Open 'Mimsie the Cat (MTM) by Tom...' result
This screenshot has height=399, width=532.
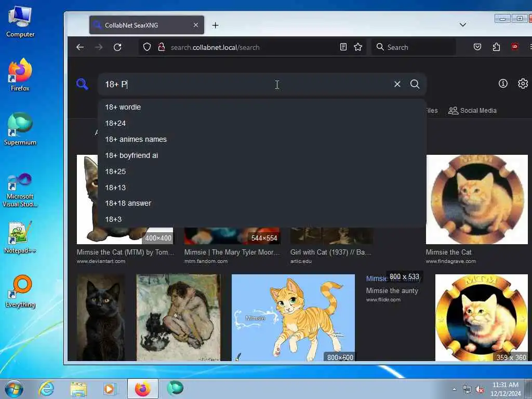(x=125, y=252)
